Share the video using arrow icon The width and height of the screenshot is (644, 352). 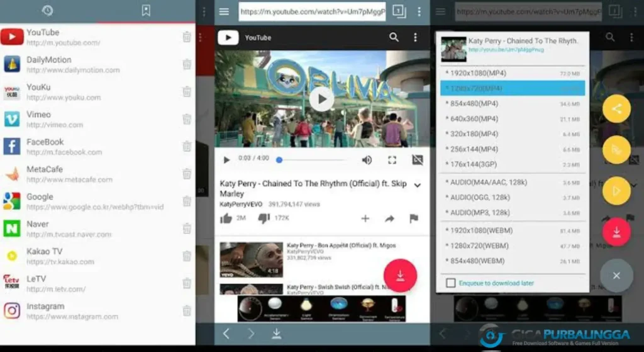point(389,219)
